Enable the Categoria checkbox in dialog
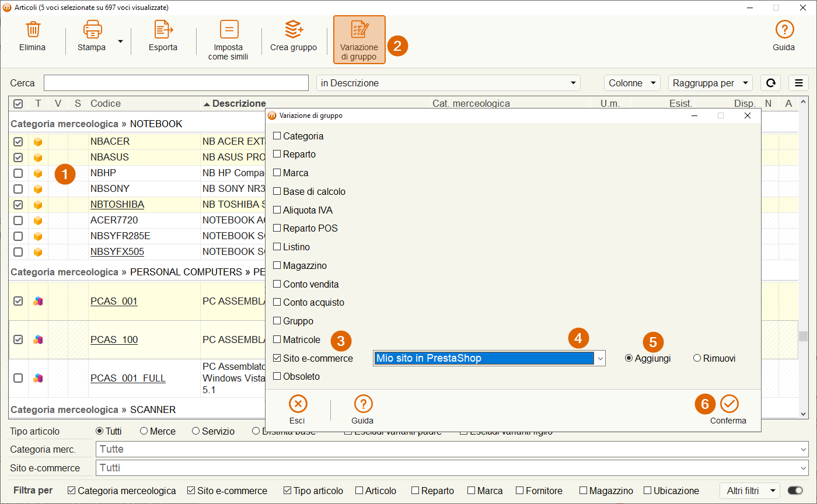 click(x=277, y=136)
